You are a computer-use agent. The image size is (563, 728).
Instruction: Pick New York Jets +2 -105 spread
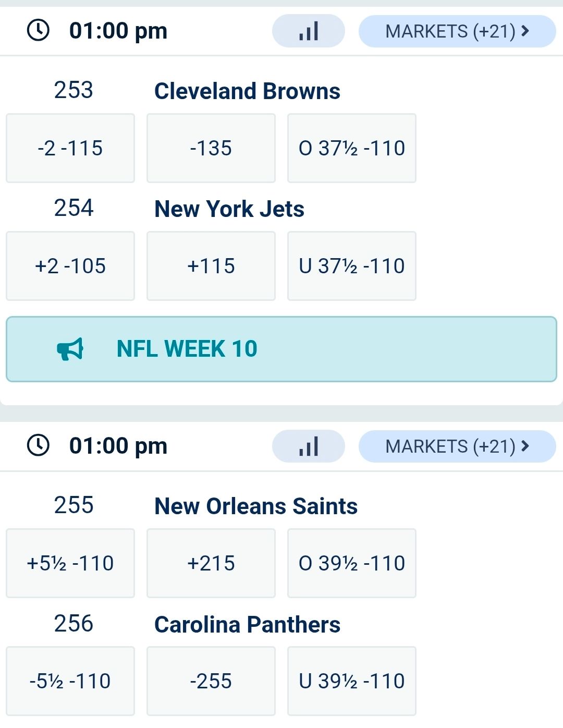coord(70,266)
